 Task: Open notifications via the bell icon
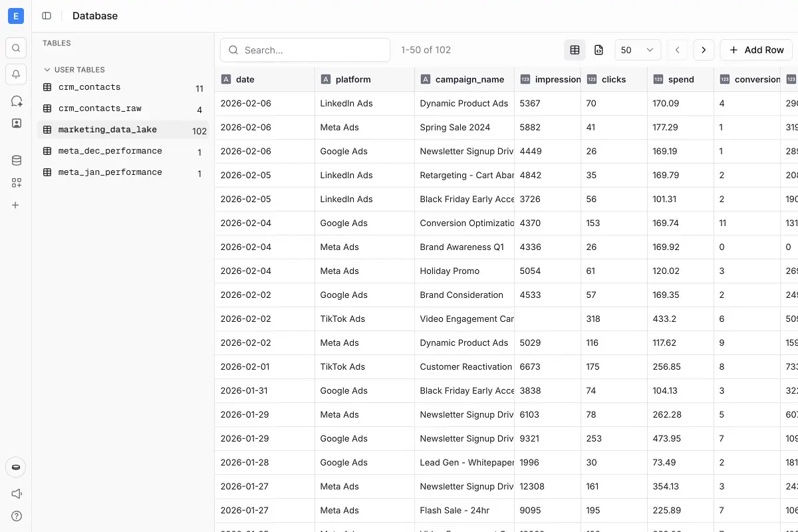pos(15,74)
